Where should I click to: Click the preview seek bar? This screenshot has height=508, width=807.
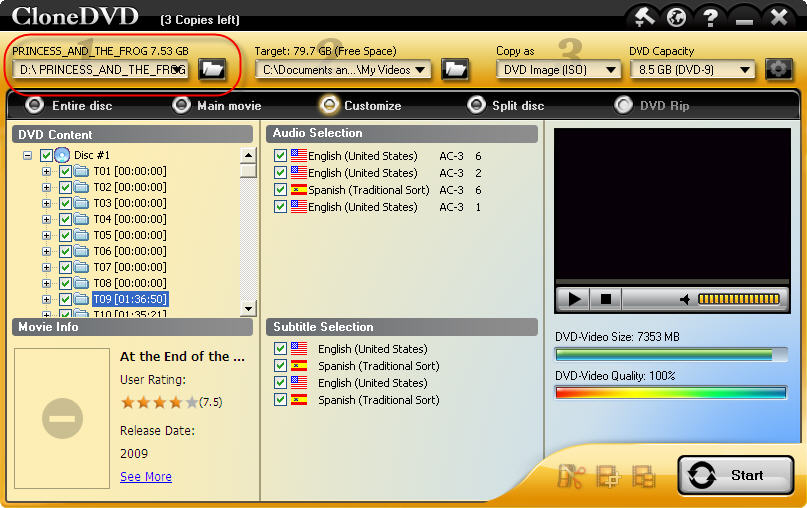click(x=672, y=282)
